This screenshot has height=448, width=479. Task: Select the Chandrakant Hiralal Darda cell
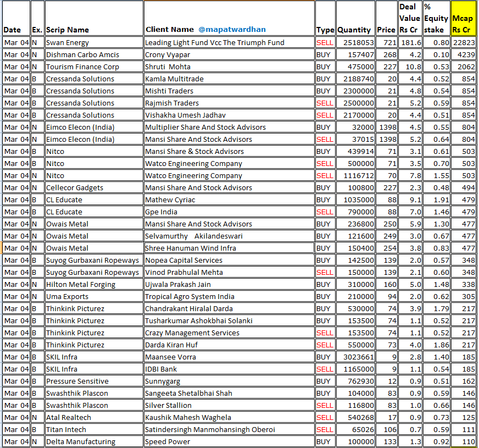coord(229,308)
